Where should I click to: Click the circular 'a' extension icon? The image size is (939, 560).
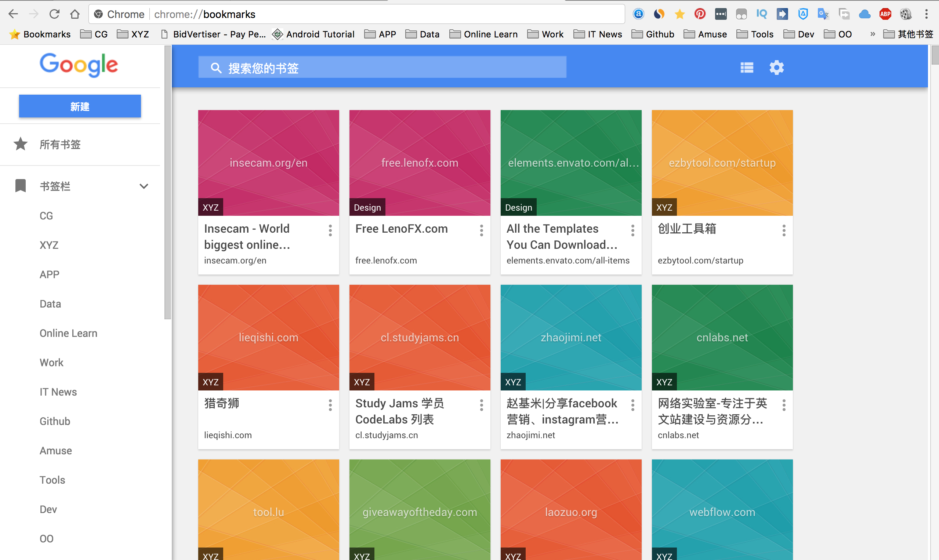tap(638, 14)
